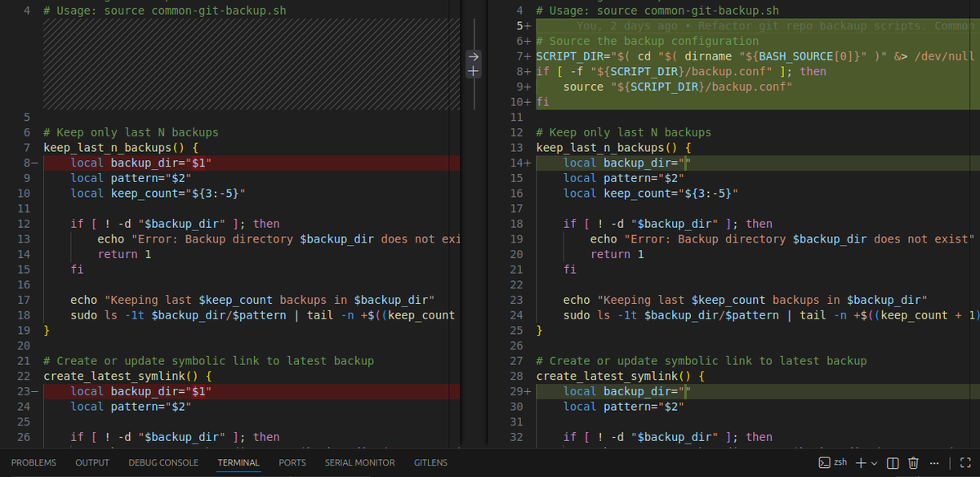Click 'echo "Keeping last $keep_count' in right pane

(x=745, y=300)
